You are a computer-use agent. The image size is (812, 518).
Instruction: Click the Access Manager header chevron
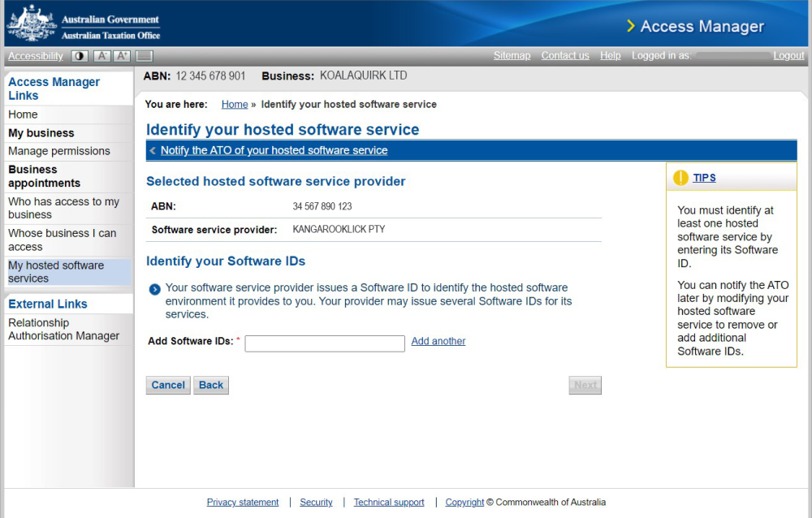(x=631, y=26)
